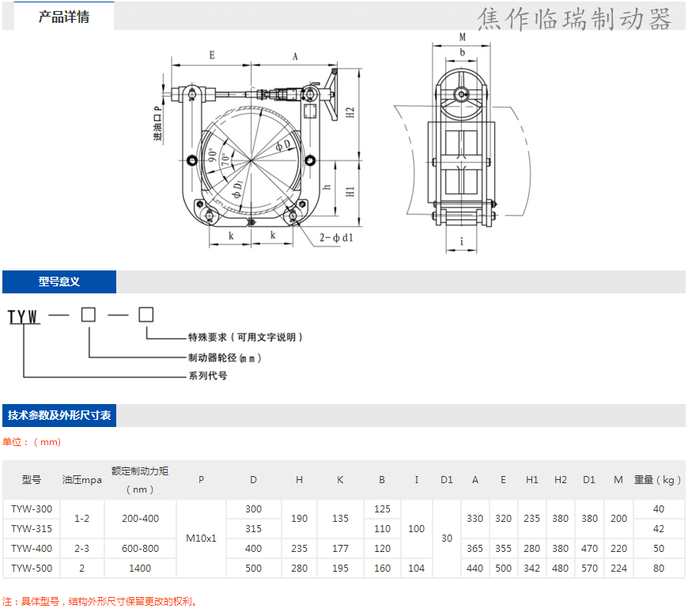Click the 制动器轮径 label text
Screen dimensions: 688x616
pos(224,357)
